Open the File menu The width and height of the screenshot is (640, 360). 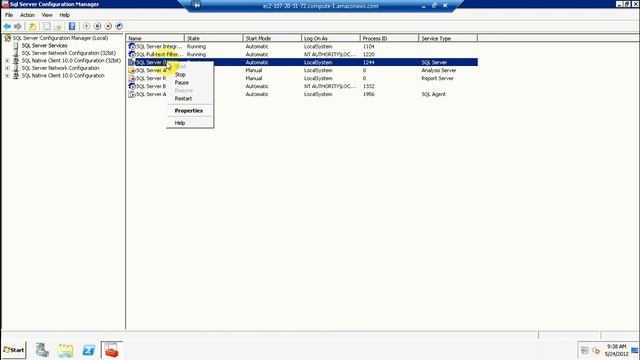(9, 15)
